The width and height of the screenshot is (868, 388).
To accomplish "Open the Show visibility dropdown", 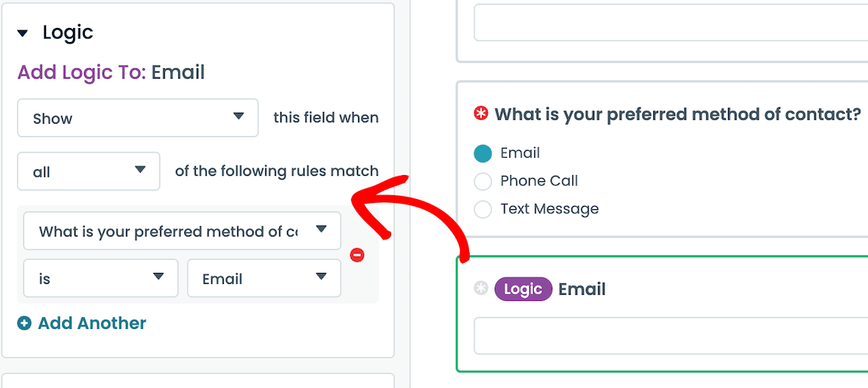I will pos(138,118).
